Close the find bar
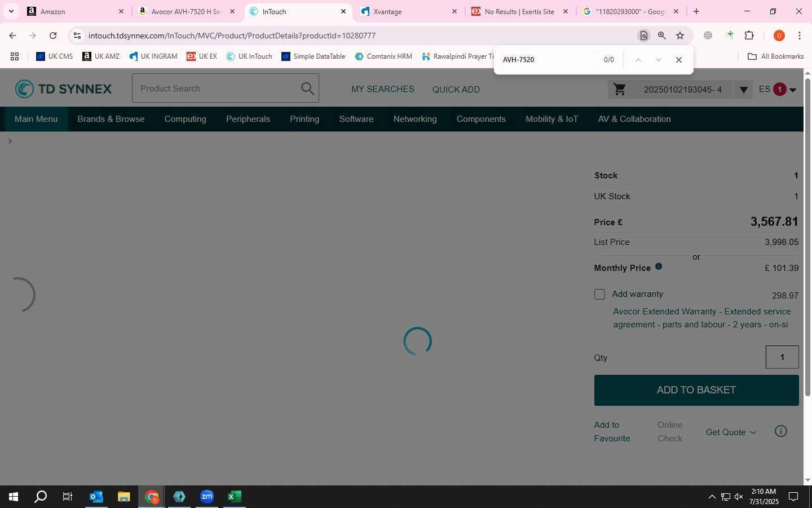This screenshot has height=508, width=812. (679, 60)
